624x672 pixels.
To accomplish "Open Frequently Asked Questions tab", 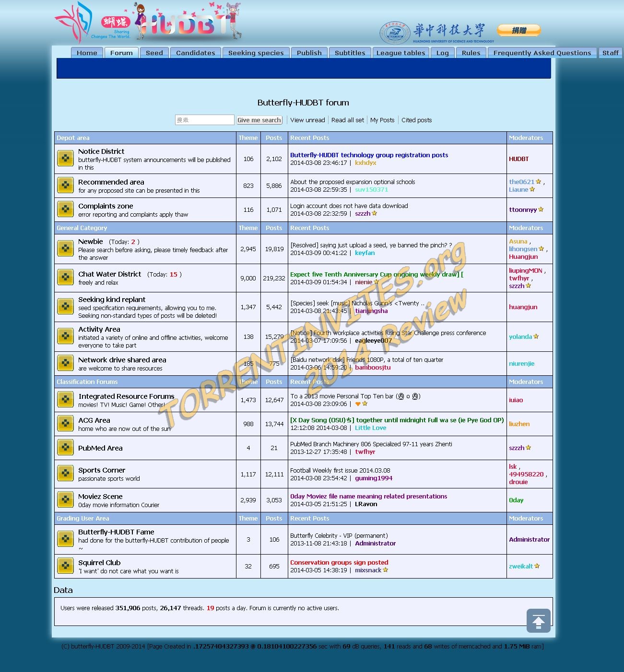I will (x=542, y=53).
